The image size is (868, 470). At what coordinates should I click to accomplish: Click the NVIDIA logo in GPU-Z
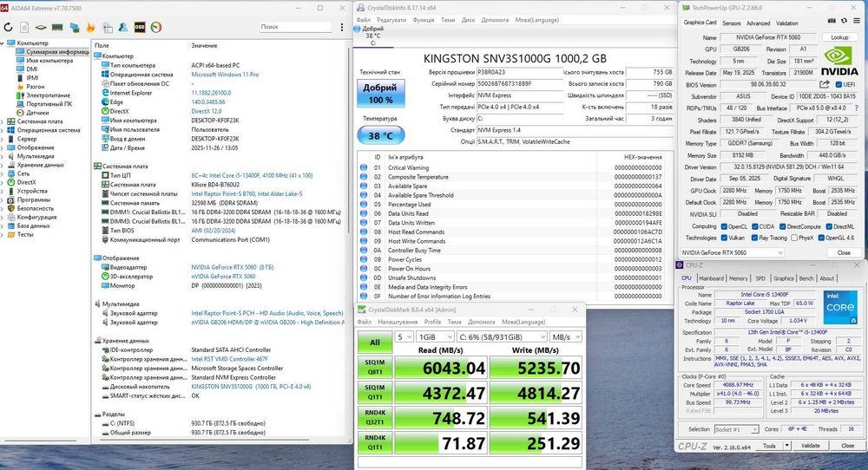click(x=838, y=61)
